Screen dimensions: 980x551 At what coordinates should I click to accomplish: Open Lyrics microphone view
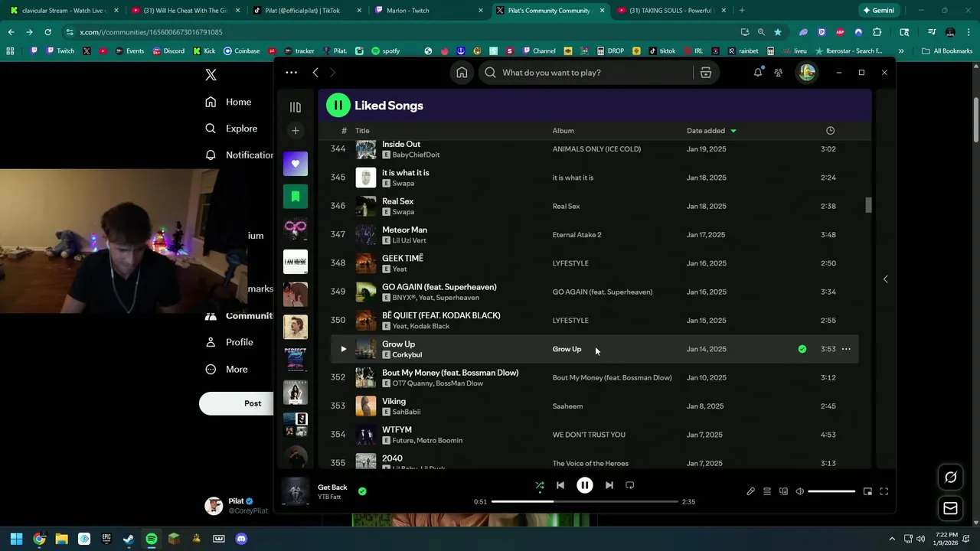(750, 491)
